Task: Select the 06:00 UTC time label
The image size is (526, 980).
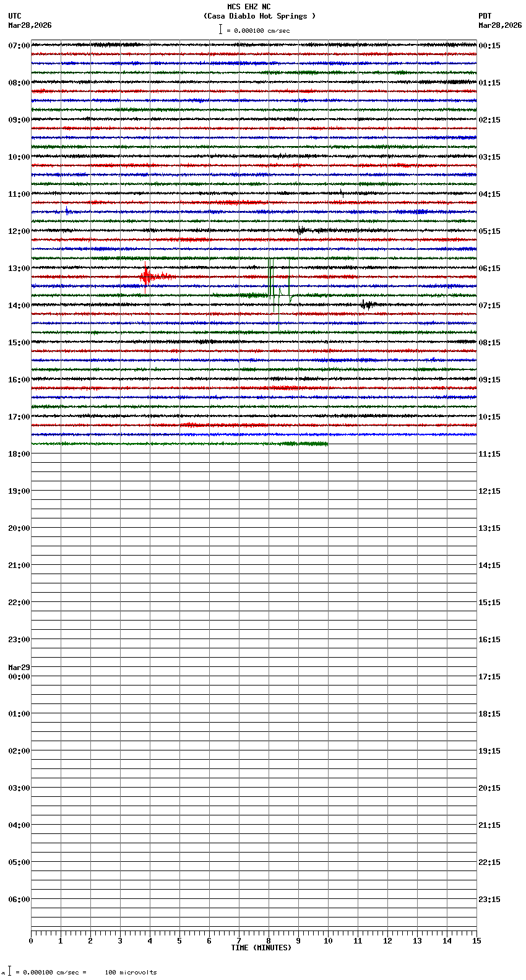Action: 19,900
